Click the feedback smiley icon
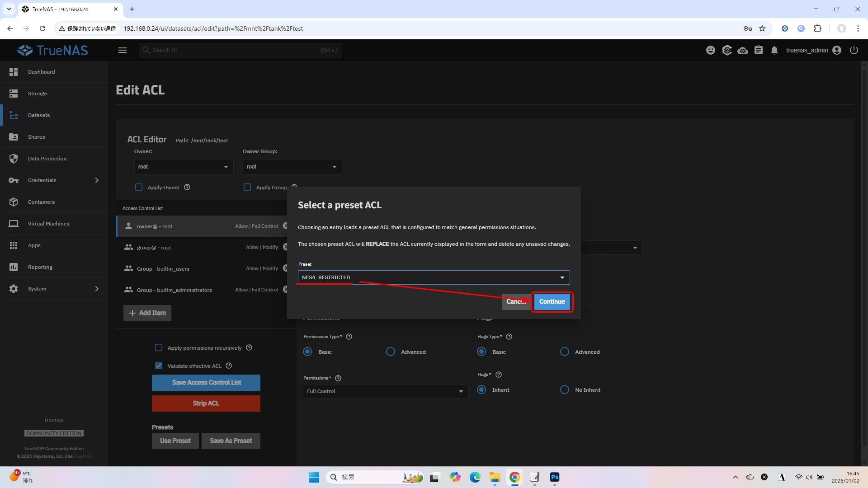The width and height of the screenshot is (868, 488). click(x=711, y=50)
